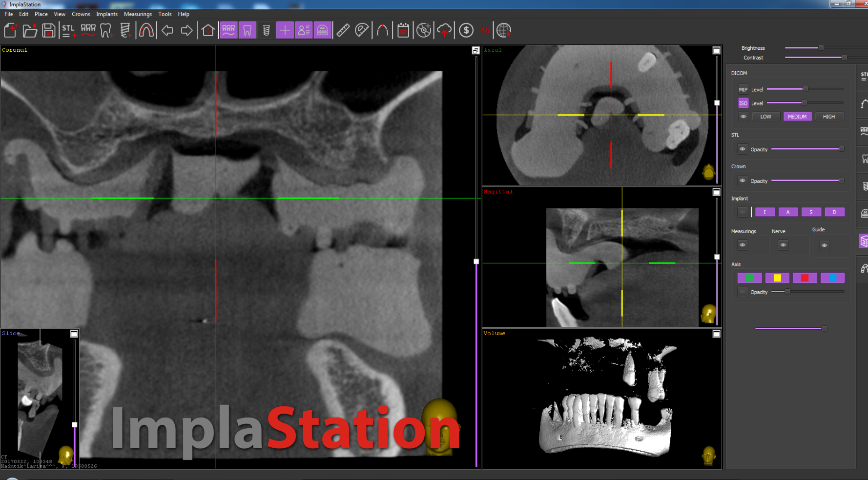Screen dimensions: 868x480
Task: Open the Edit menu
Action: [x=23, y=14]
